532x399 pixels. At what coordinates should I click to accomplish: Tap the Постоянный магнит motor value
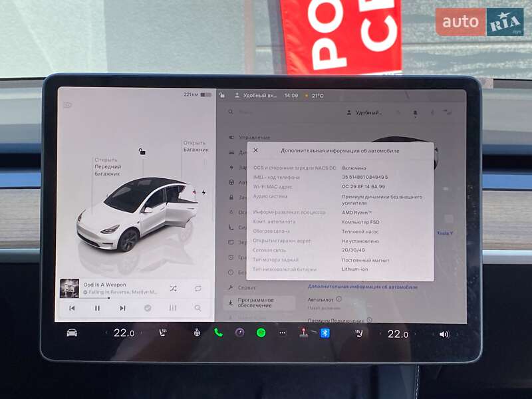365,260
